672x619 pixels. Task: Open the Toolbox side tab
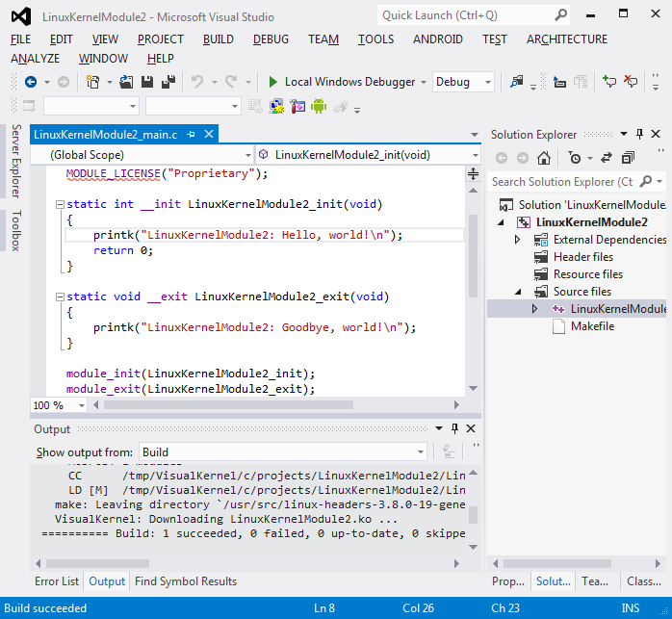pyautogui.click(x=15, y=231)
